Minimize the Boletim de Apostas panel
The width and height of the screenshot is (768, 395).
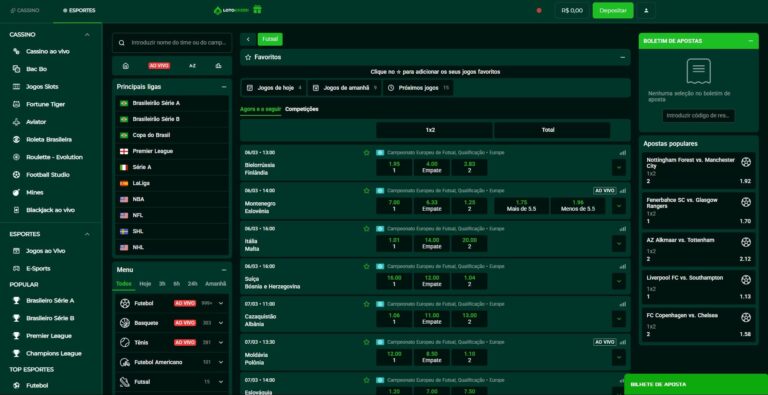point(750,41)
